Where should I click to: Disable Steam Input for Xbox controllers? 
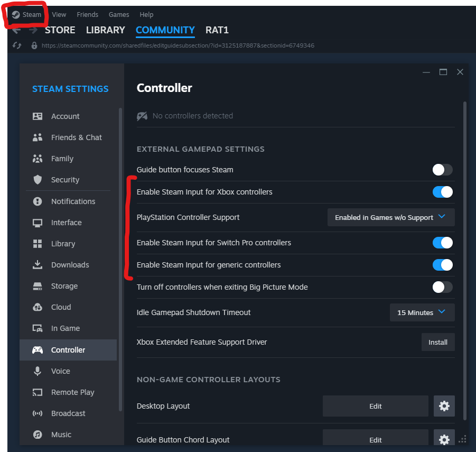(x=442, y=192)
